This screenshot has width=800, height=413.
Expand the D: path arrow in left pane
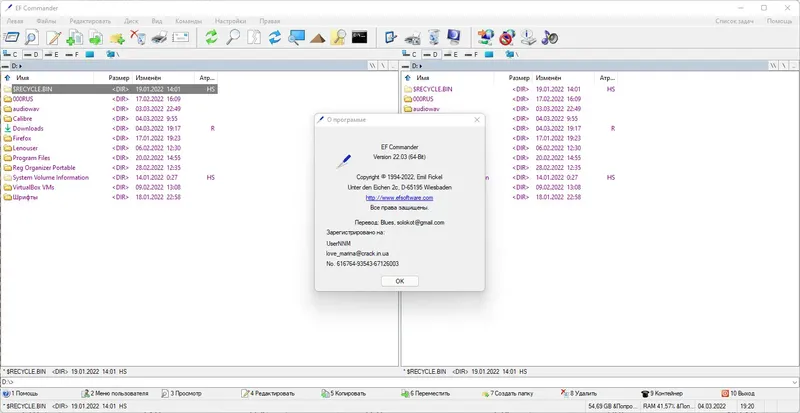[20, 66]
